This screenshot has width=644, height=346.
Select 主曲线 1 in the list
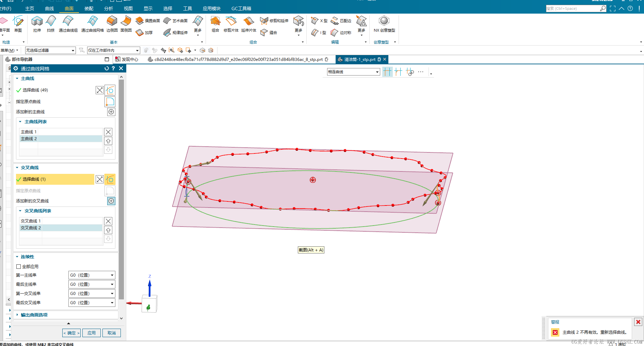coord(61,132)
